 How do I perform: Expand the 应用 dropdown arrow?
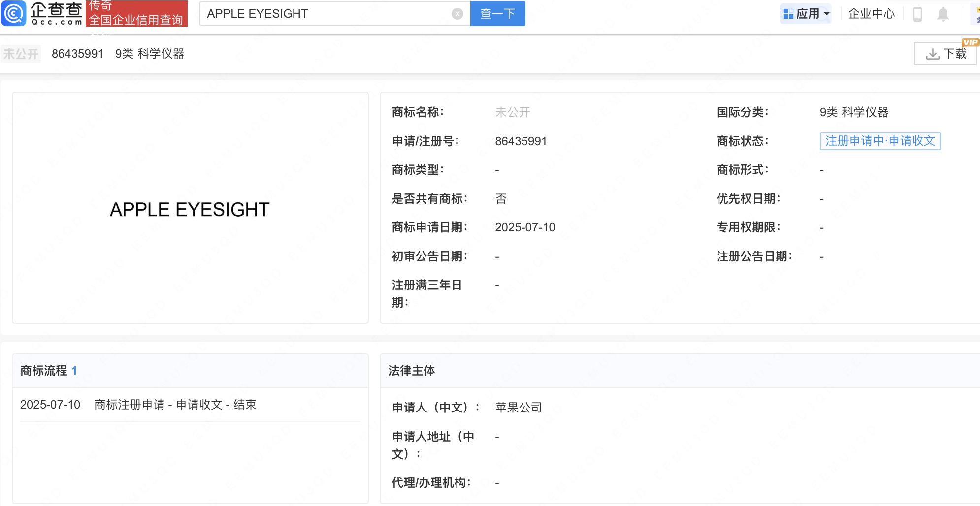click(827, 14)
